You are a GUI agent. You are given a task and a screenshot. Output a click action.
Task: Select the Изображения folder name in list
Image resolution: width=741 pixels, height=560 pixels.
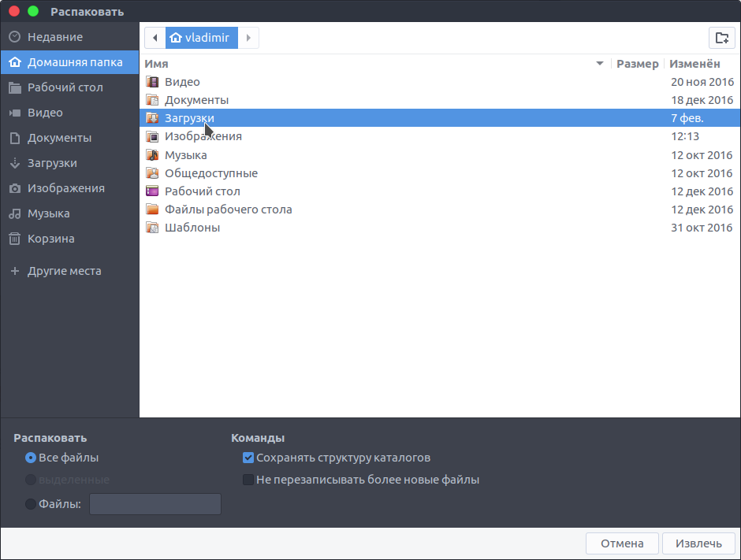click(x=203, y=136)
